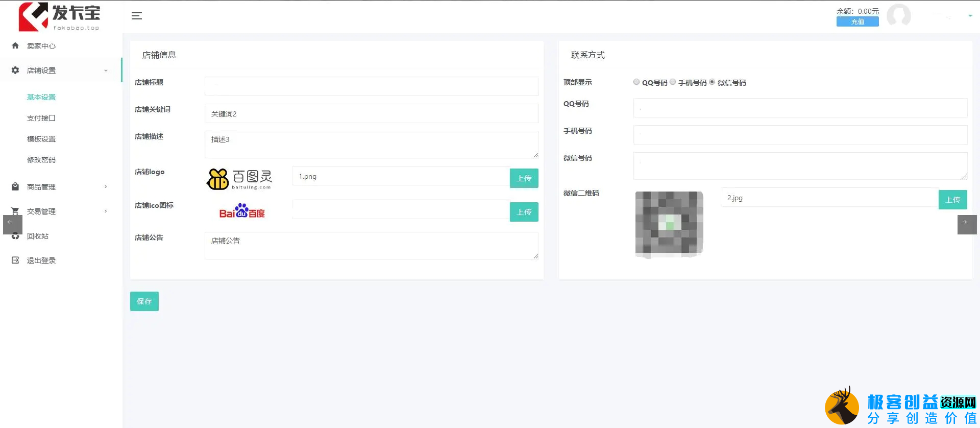
Task: Expand the 商品管理 menu chevron
Action: tap(106, 187)
